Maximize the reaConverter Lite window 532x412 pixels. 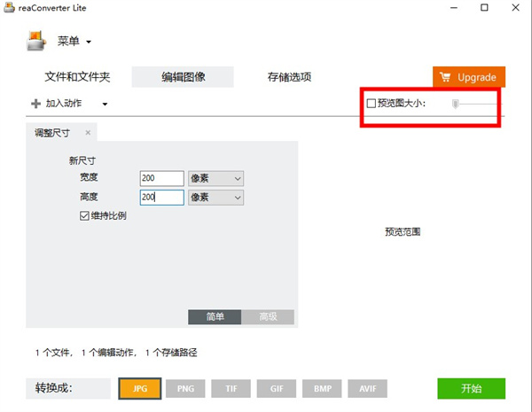[x=483, y=8]
